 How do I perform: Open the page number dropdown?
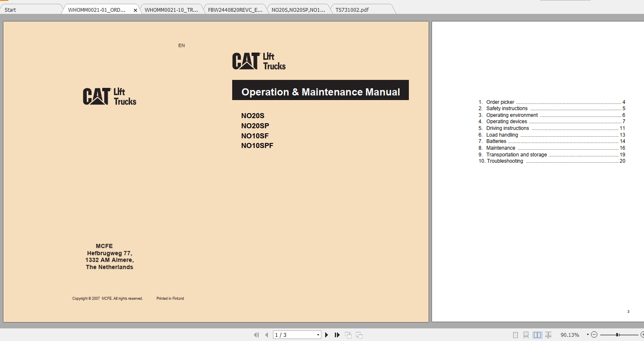click(x=318, y=334)
